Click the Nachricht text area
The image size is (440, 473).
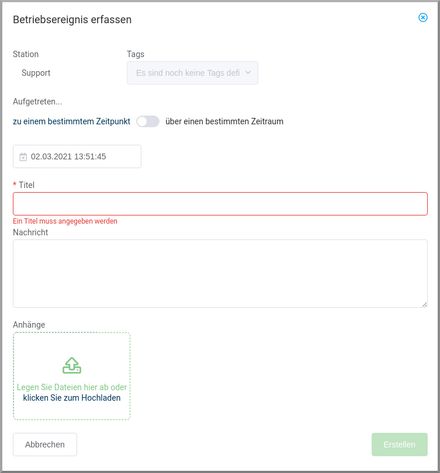pos(220,273)
